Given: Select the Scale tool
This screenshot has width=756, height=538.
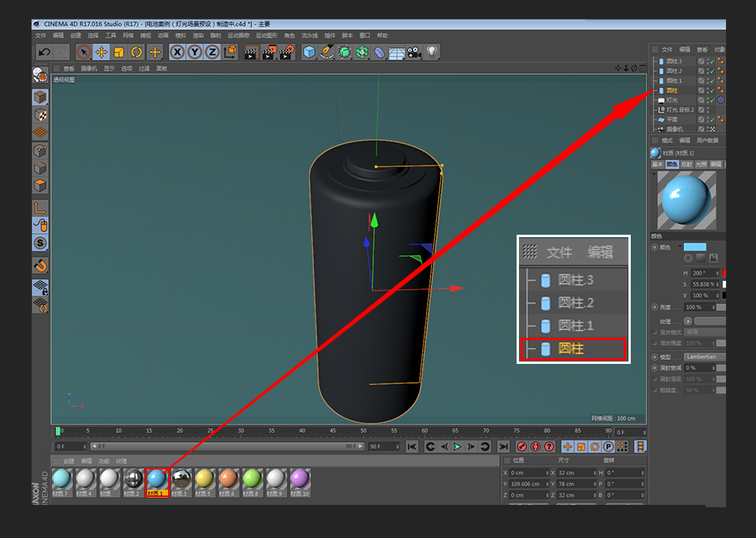Looking at the screenshot, I should tap(119, 52).
